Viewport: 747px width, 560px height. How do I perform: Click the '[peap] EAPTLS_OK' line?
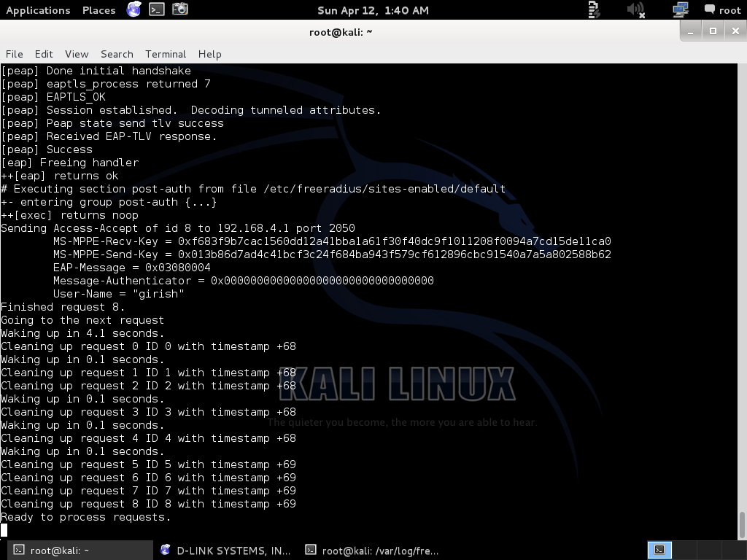[x=53, y=97]
